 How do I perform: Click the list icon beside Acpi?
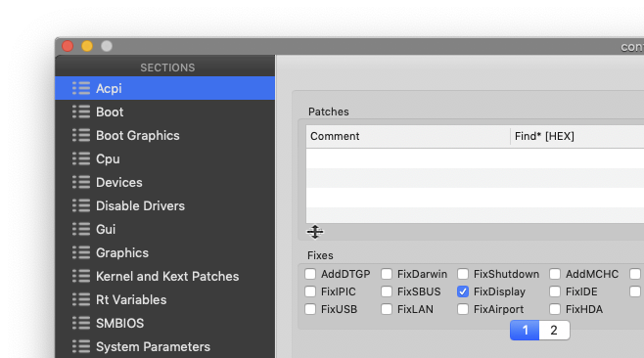coord(81,88)
